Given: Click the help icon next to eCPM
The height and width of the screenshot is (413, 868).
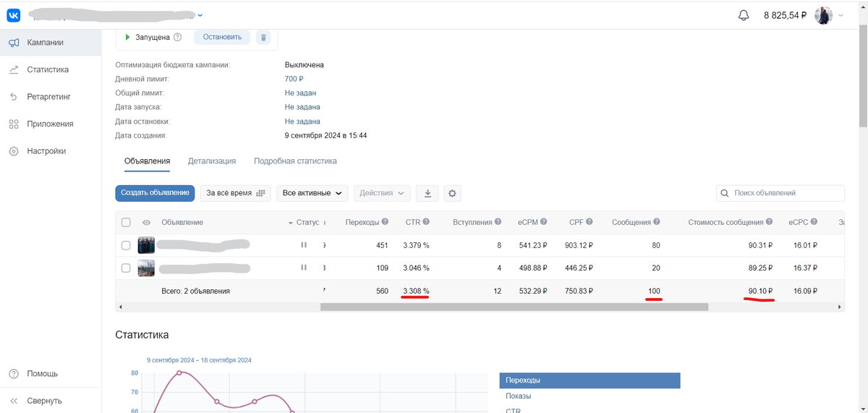Looking at the screenshot, I should coord(543,222).
